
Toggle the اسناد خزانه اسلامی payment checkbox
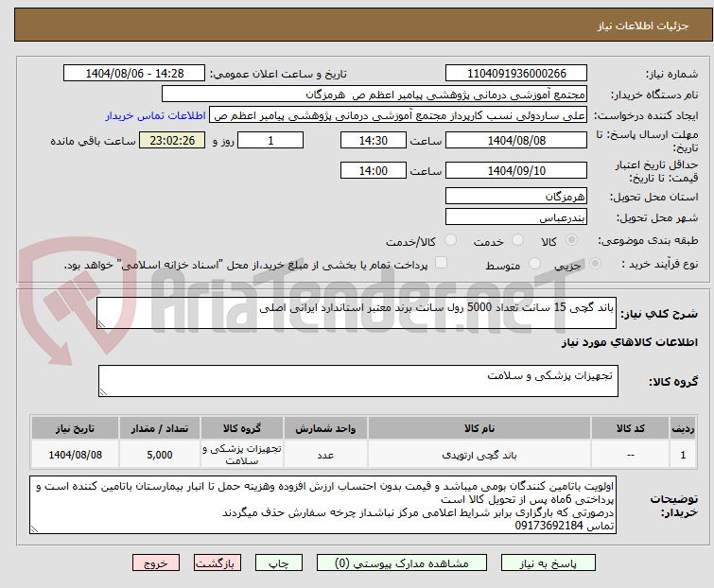click(x=442, y=263)
